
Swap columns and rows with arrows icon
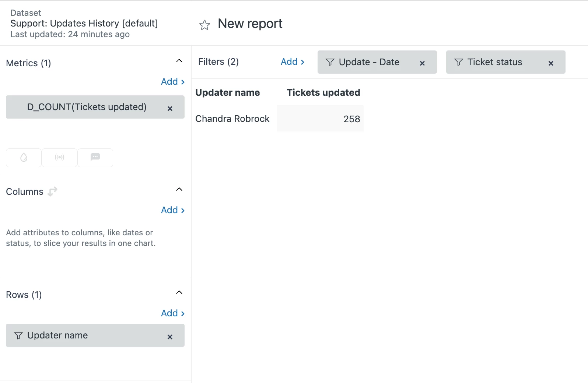[53, 191]
